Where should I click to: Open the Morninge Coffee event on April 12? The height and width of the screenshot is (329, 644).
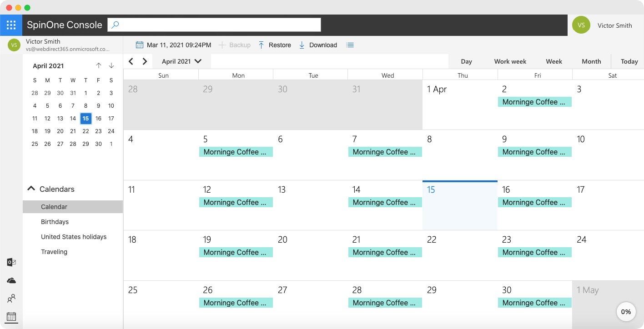pyautogui.click(x=236, y=203)
